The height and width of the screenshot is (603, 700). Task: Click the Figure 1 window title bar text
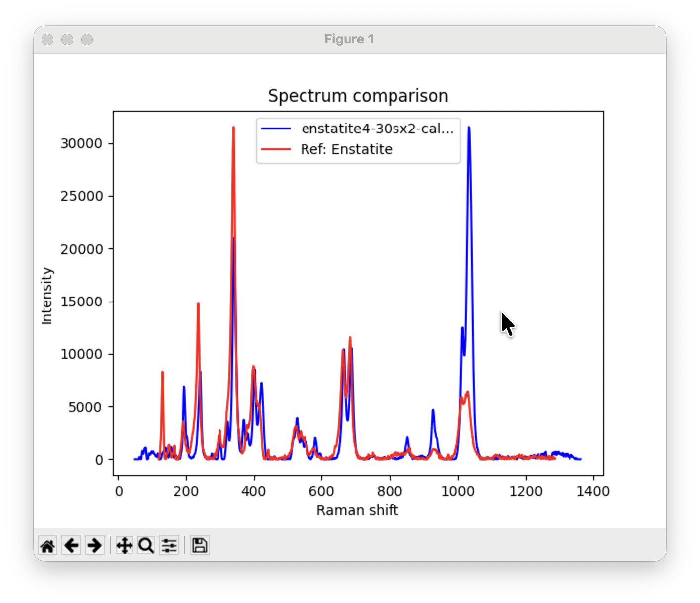[349, 40]
